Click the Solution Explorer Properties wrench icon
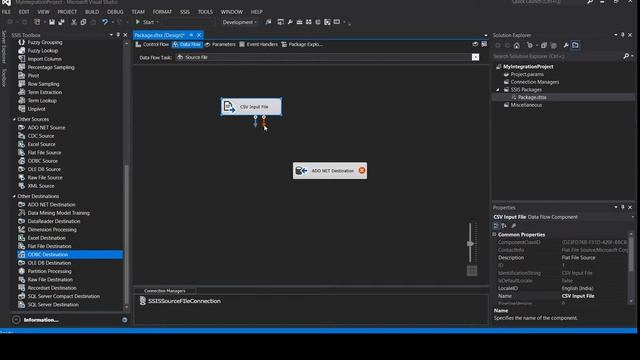Image resolution: width=640 pixels, height=360 pixels. (x=566, y=45)
